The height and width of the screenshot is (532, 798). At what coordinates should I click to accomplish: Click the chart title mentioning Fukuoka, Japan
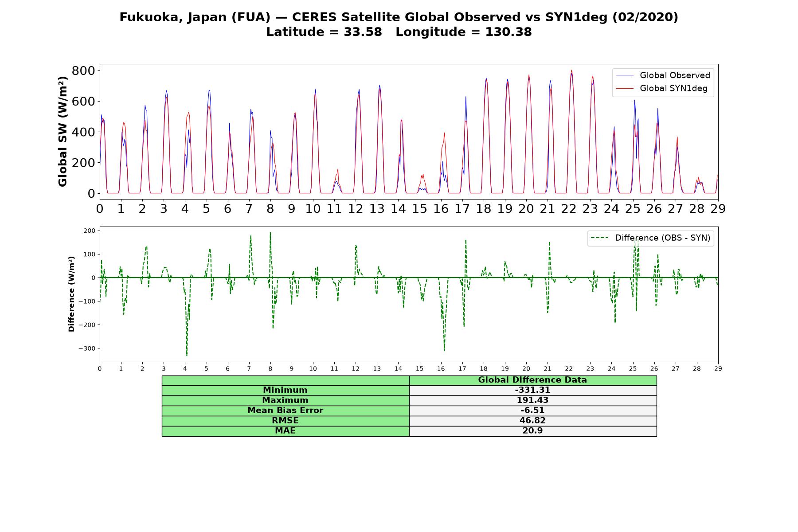tap(399, 17)
